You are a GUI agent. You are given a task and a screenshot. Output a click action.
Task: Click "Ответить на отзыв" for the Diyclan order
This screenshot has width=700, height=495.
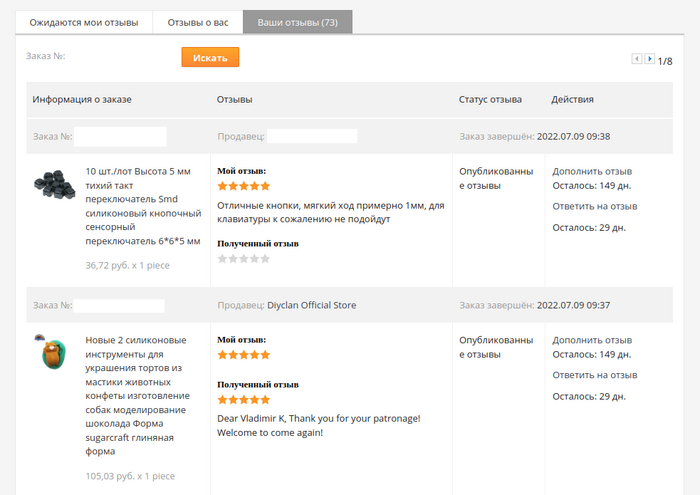(x=595, y=375)
